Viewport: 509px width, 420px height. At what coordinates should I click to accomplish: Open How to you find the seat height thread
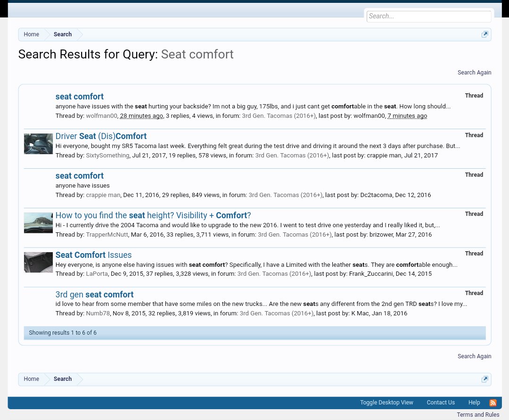153,215
